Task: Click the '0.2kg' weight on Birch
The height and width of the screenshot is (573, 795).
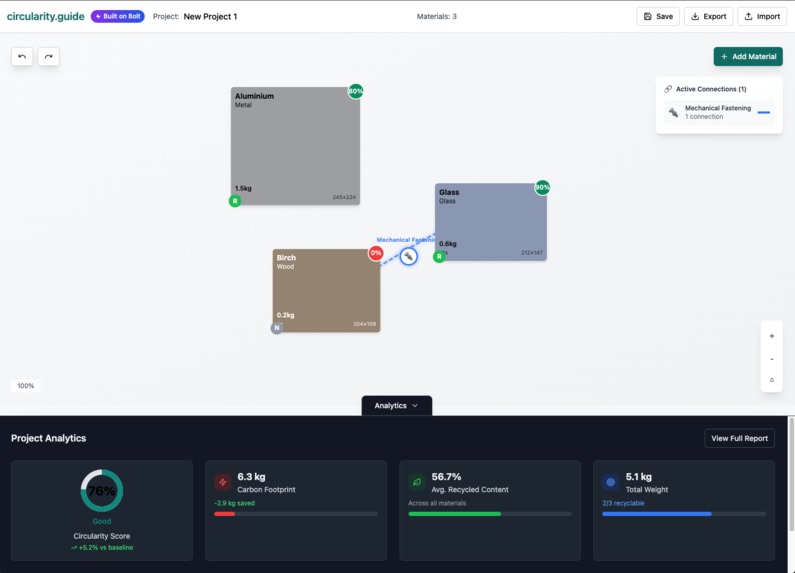Action: (285, 315)
